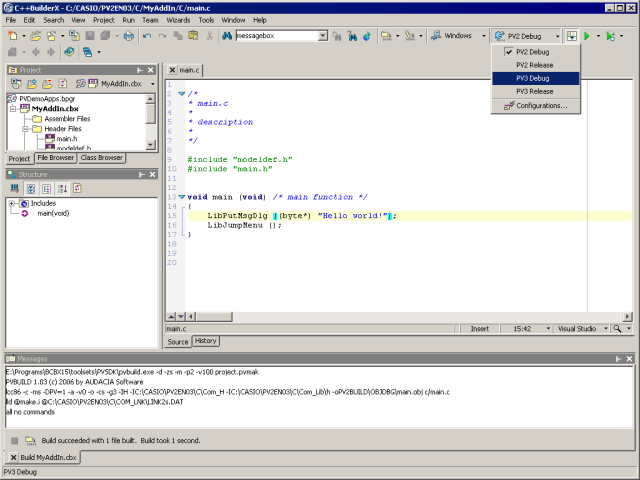
Task: Select the checked PV2 Debug configuration
Action: click(536, 52)
